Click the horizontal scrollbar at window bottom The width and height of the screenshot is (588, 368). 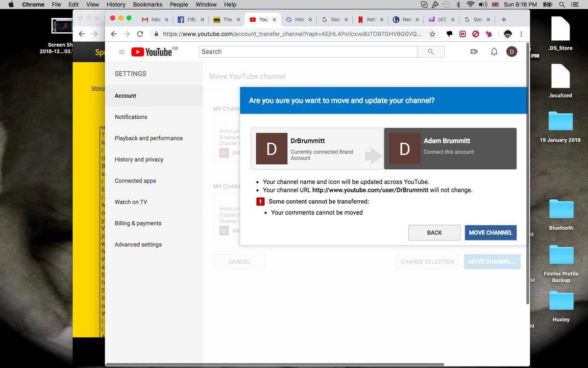pyautogui.click(x=274, y=365)
